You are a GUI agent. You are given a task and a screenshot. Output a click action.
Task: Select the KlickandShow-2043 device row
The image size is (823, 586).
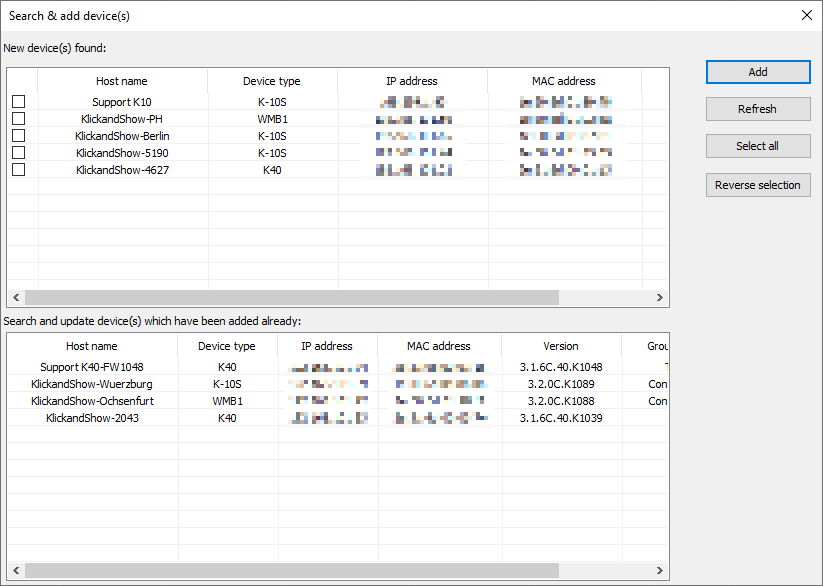click(92, 418)
